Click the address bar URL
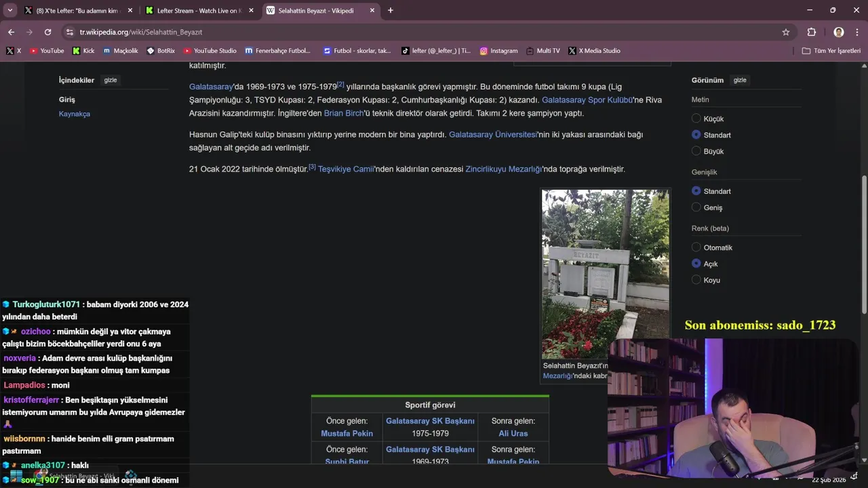This screenshot has height=488, width=868. pyautogui.click(x=141, y=32)
